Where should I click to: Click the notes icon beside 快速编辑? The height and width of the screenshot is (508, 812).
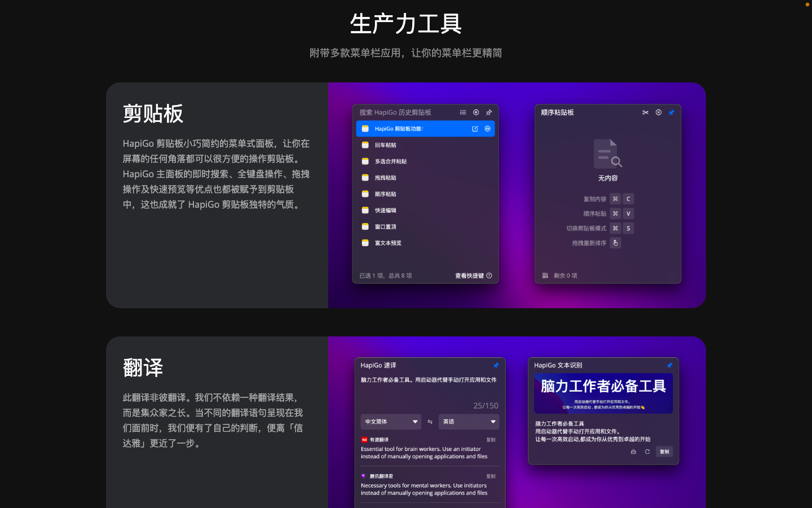pos(365,211)
